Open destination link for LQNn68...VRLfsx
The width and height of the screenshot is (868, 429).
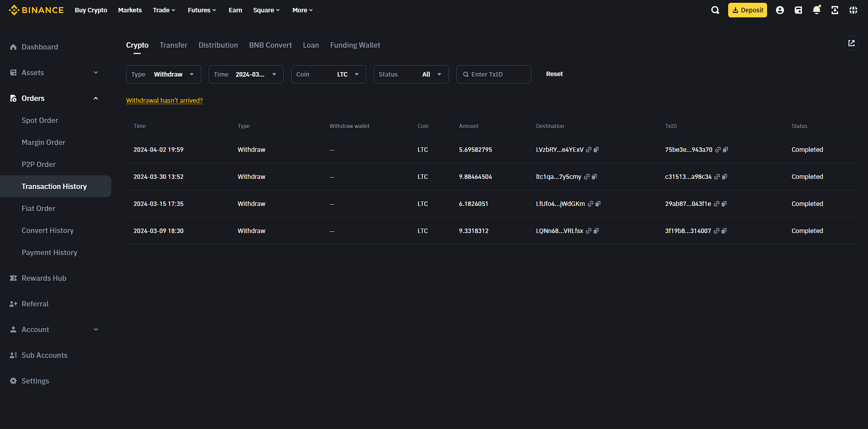[x=589, y=231]
